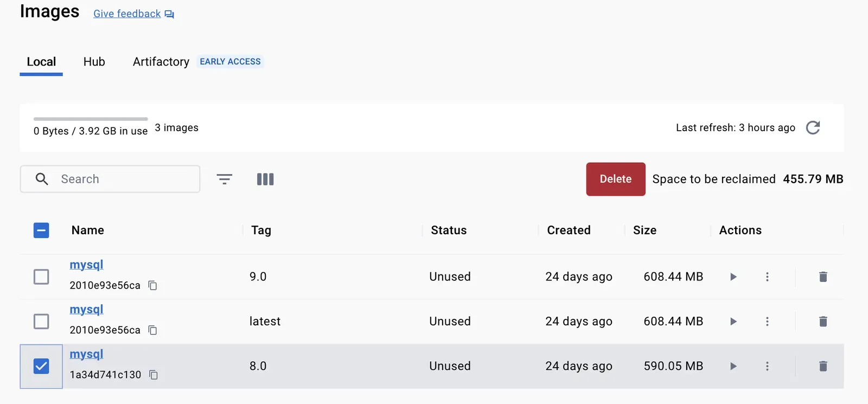
Task: Uncheck the mysql 8.0 row checkbox
Action: point(41,366)
